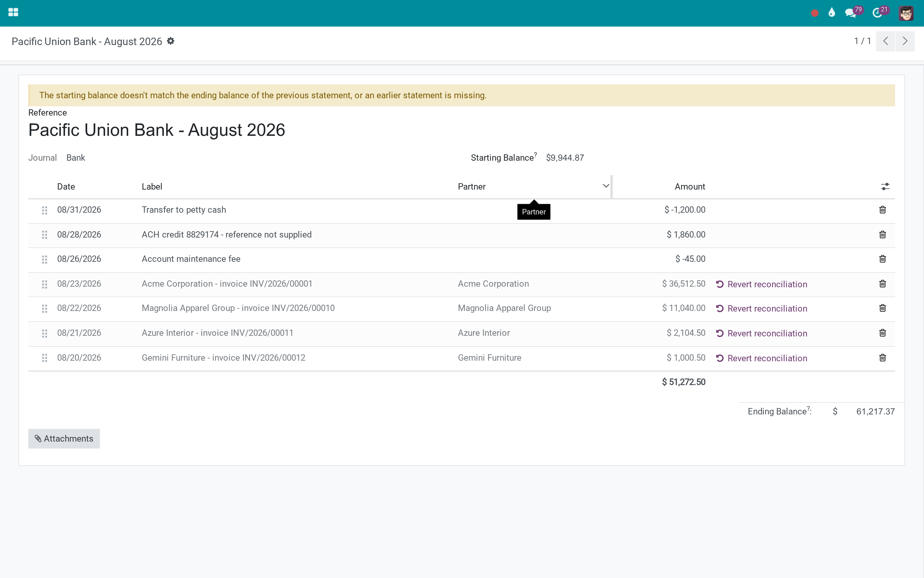924x578 pixels.
Task: Click the drag handle for ACH credit row
Action: [45, 235]
